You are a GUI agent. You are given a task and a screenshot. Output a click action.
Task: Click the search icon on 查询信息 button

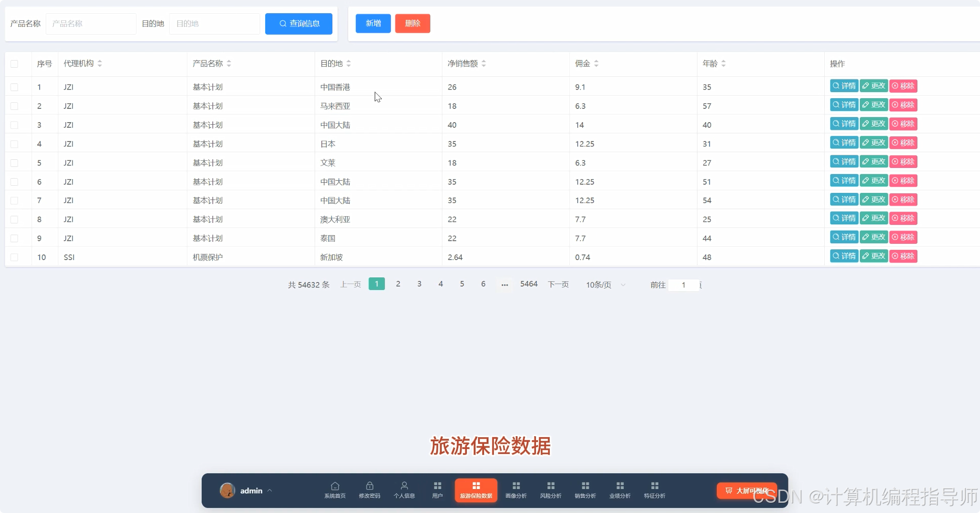(x=283, y=23)
